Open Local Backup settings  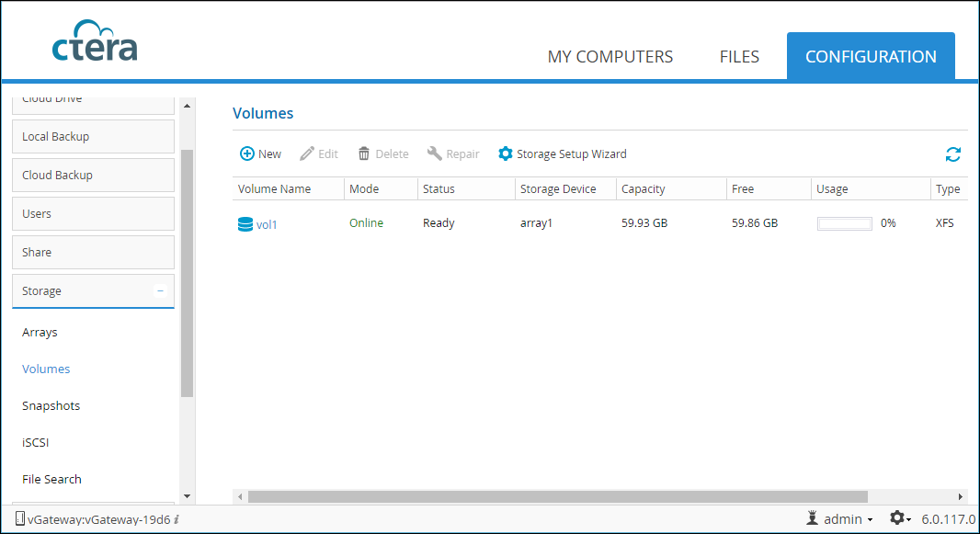pos(93,136)
